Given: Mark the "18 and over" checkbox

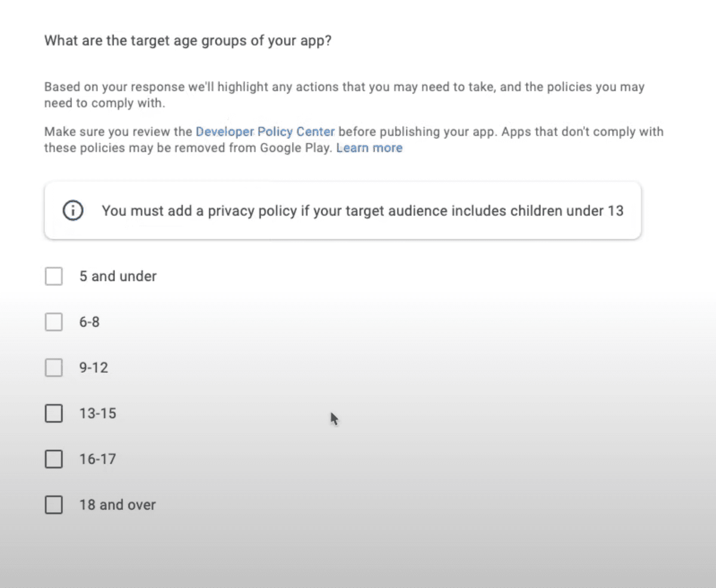Looking at the screenshot, I should click(54, 505).
